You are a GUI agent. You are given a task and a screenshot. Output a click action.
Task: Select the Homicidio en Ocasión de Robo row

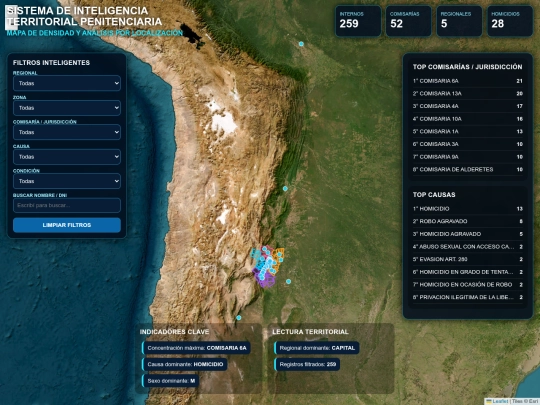click(x=467, y=284)
